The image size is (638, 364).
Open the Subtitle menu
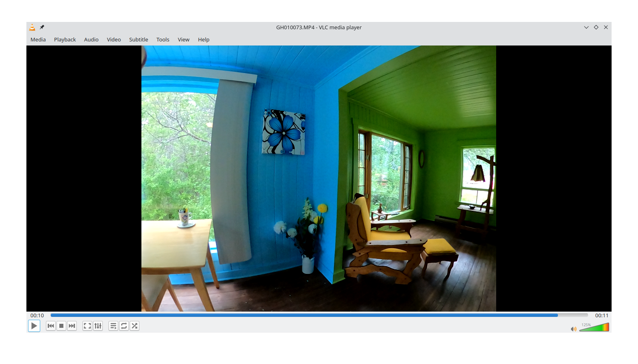pyautogui.click(x=139, y=39)
